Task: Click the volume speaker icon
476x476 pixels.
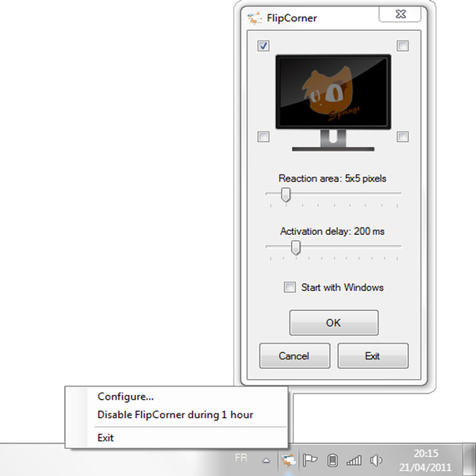Action: [376, 460]
